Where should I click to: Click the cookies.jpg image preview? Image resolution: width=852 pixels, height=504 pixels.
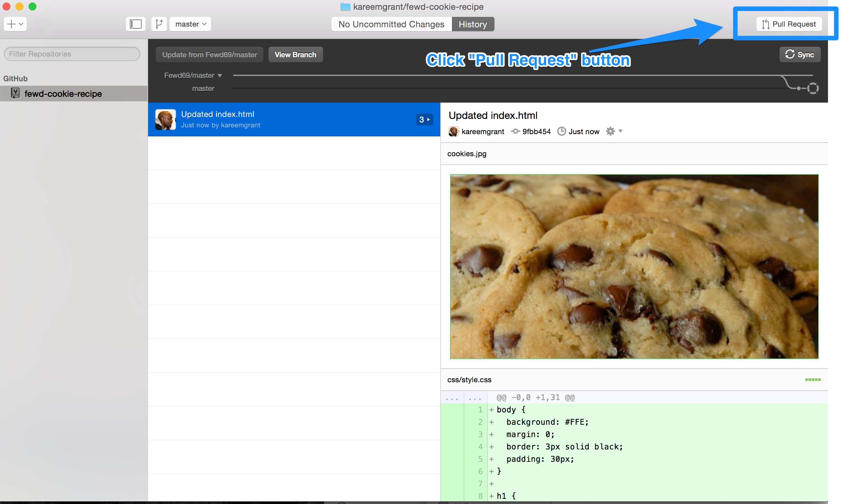pos(634,266)
